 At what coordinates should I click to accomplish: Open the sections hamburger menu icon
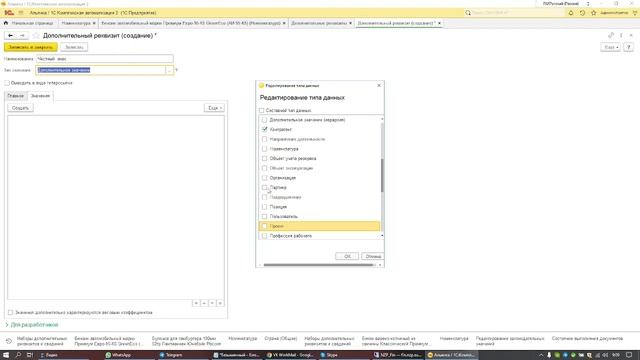point(21,13)
